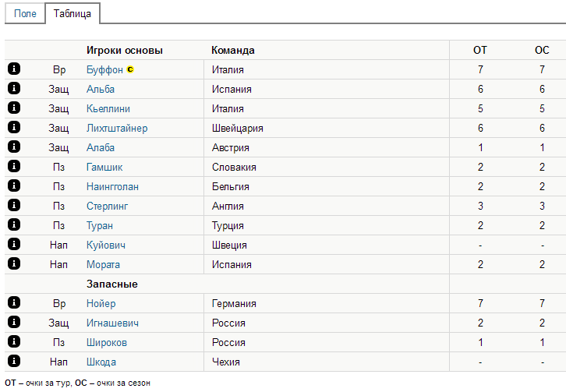
Task: Show info for Гамшик via icon
Action: (x=13, y=167)
